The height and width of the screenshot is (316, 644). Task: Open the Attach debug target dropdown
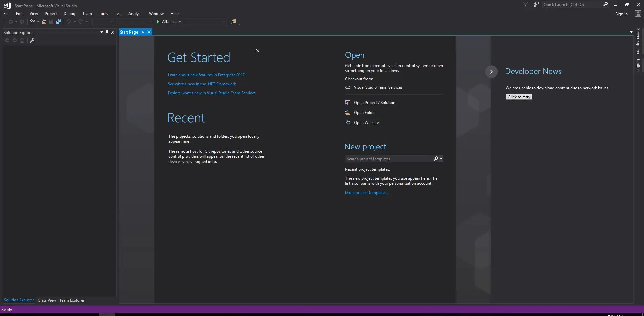click(x=180, y=21)
